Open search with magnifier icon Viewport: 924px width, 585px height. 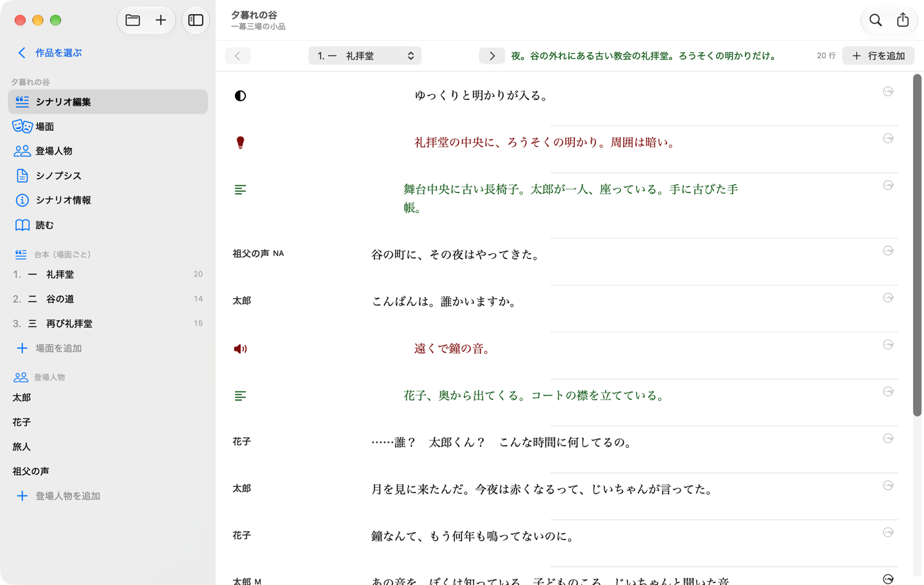(875, 21)
